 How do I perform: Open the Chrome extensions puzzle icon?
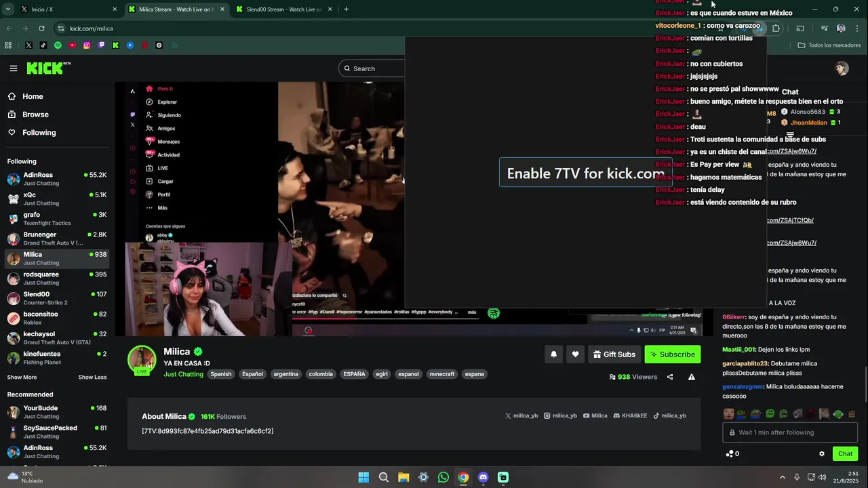point(776,28)
